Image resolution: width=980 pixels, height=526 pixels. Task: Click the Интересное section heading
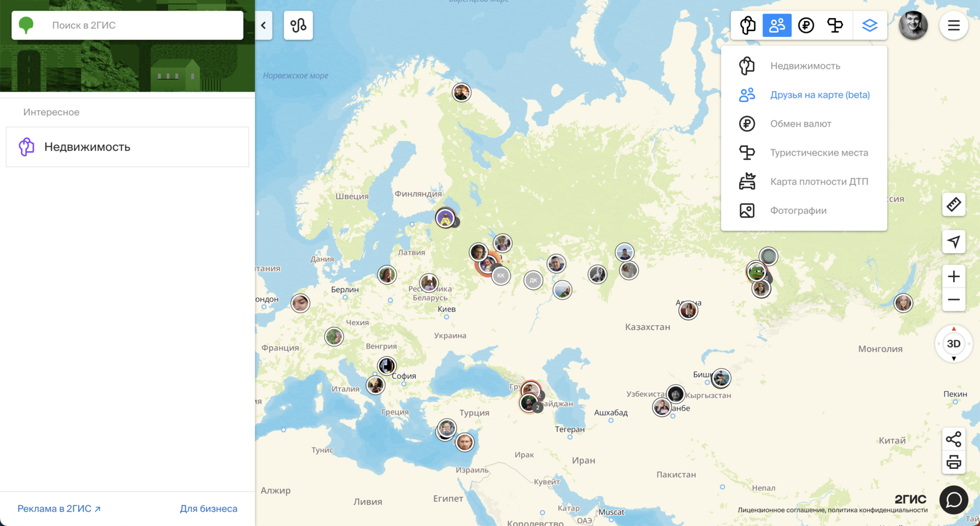click(51, 112)
